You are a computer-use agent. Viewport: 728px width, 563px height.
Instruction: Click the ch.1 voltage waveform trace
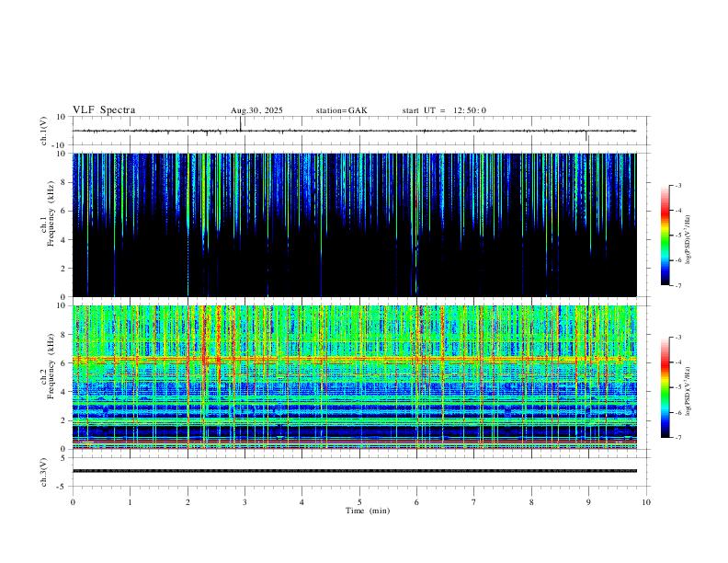pos(355,131)
